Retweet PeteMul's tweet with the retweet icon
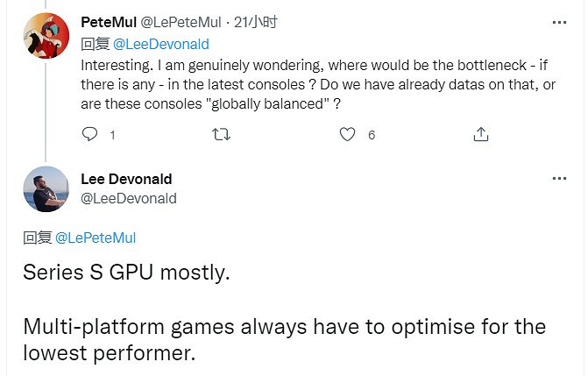 tap(222, 134)
